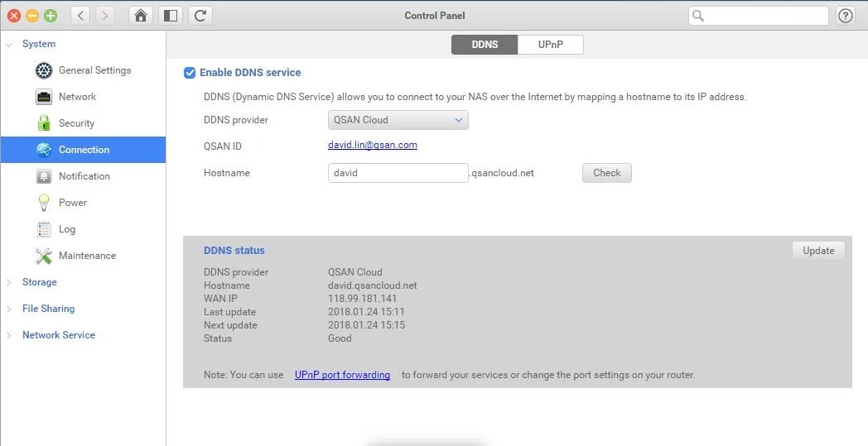Open Power settings lightbulb icon

(44, 203)
